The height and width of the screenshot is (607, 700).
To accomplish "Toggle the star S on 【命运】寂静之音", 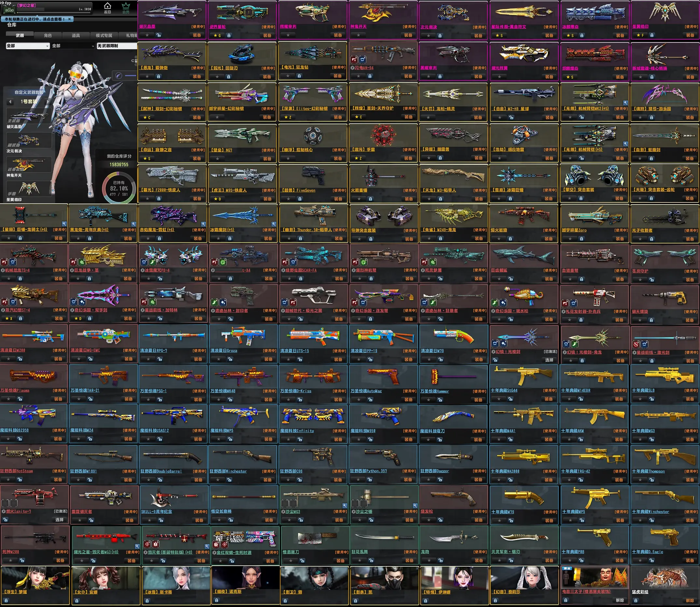I will [x=147, y=158].
